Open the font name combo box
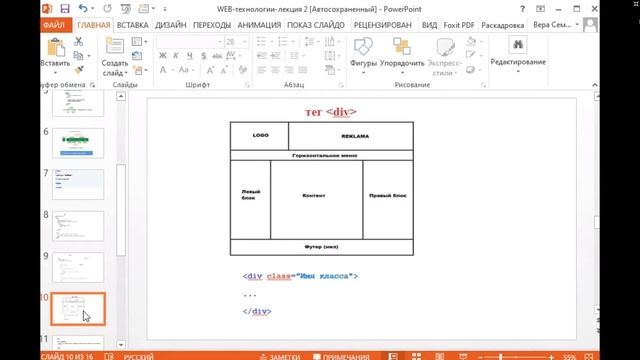 (x=190, y=42)
